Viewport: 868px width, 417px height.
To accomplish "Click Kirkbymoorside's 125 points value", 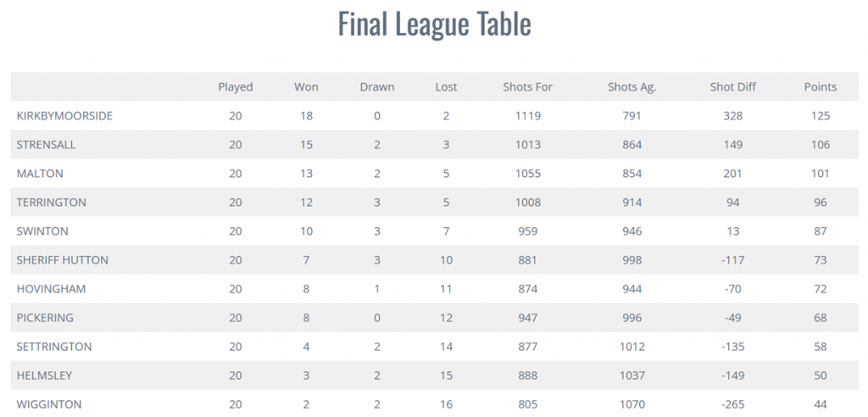I will tap(821, 116).
